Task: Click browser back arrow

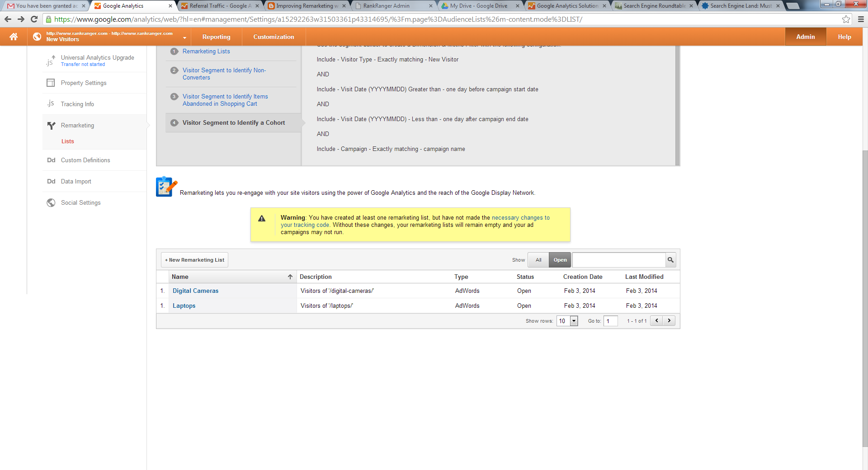Action: 8,19
